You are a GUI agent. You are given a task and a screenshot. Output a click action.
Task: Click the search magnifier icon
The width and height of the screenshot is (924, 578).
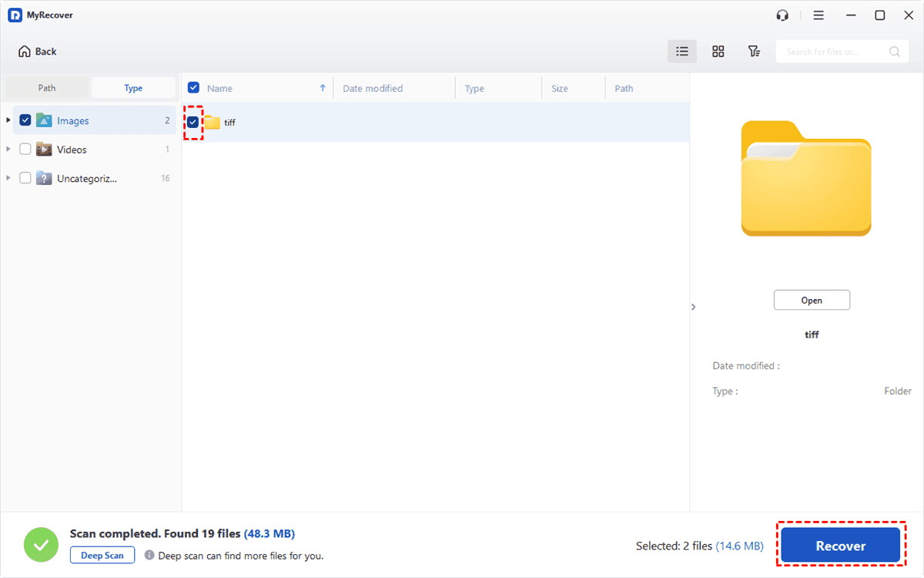pos(894,52)
